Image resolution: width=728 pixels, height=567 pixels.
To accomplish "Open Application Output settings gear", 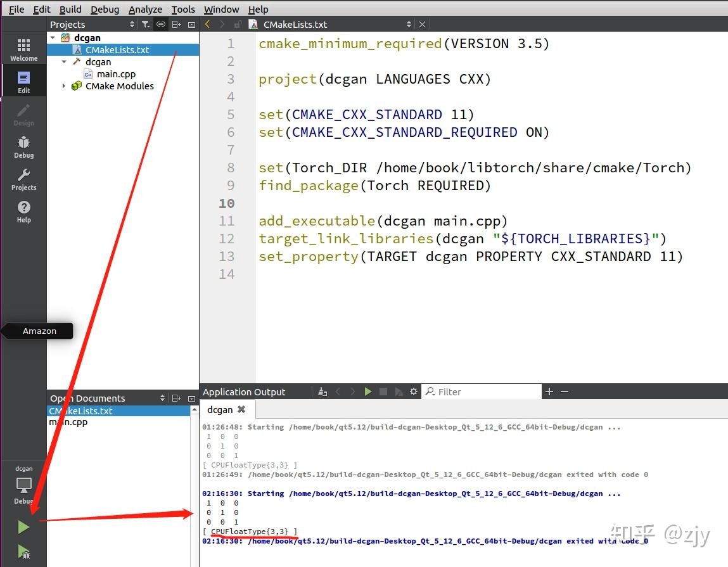I will (414, 392).
